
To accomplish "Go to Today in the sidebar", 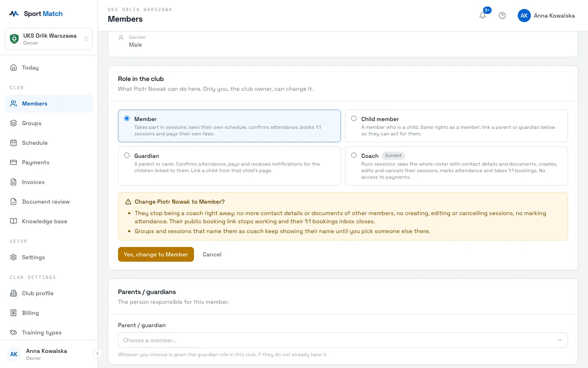I will (x=49, y=67).
